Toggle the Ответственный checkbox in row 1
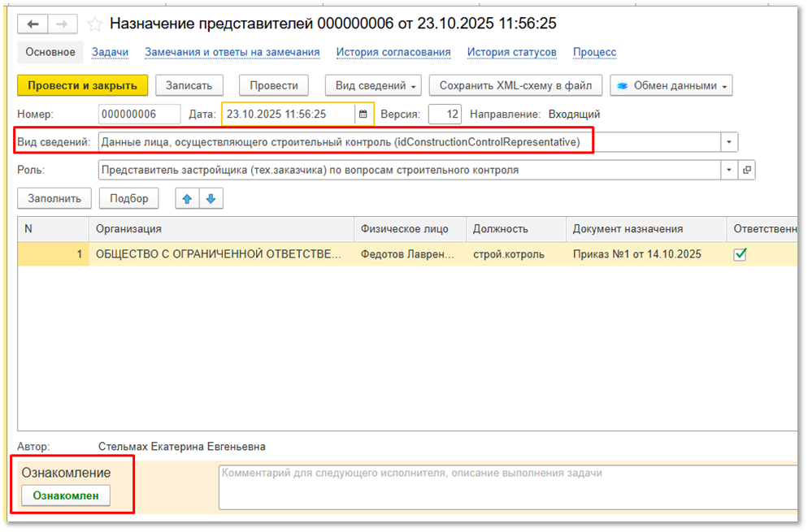Screen dimensions: 808x532 pos(740,254)
